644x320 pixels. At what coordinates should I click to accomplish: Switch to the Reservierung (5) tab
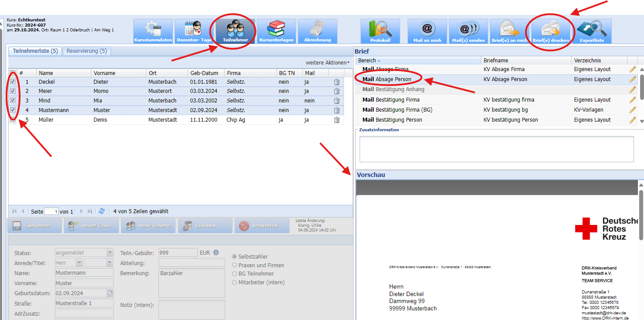pyautogui.click(x=87, y=51)
